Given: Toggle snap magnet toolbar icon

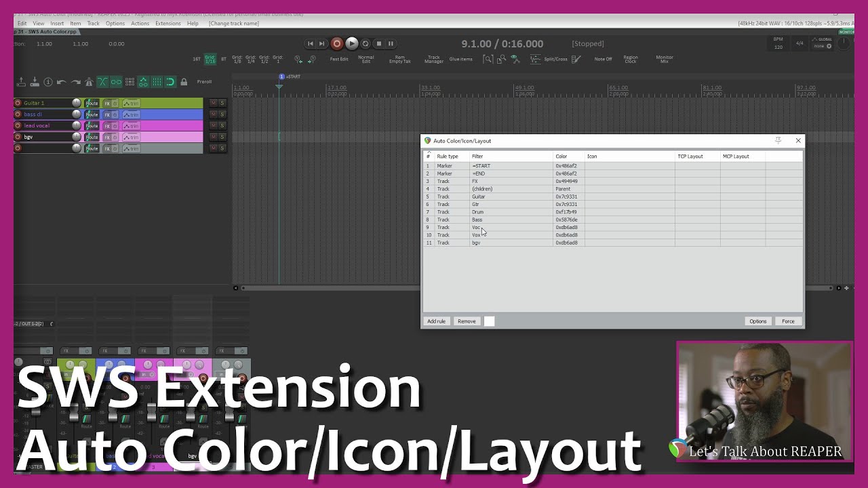Looking at the screenshot, I should [170, 82].
